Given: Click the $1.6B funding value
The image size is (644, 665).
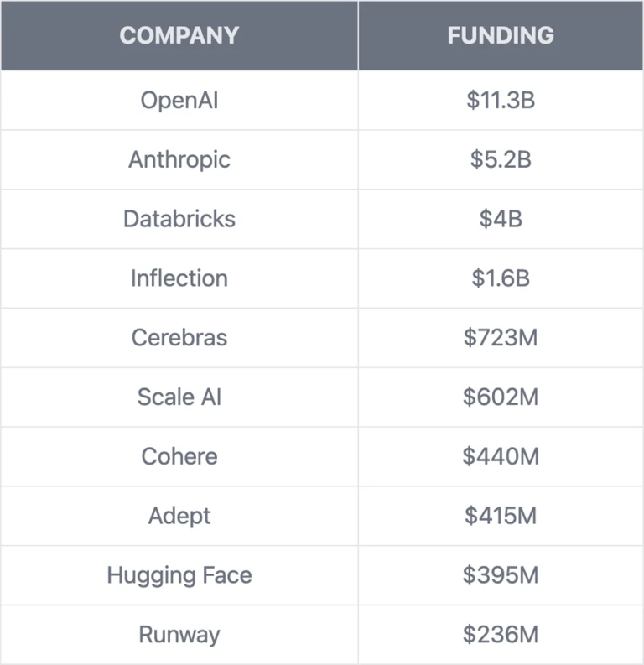Looking at the screenshot, I should point(501,278).
